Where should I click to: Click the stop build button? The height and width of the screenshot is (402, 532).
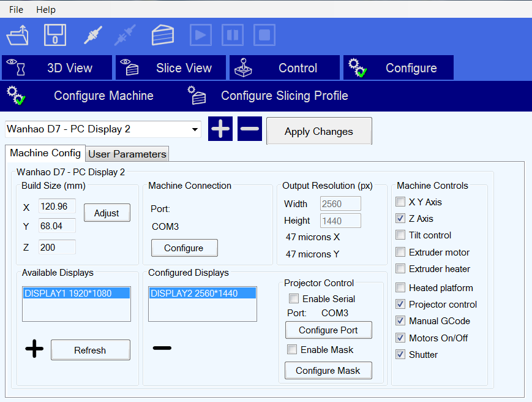tap(264, 35)
